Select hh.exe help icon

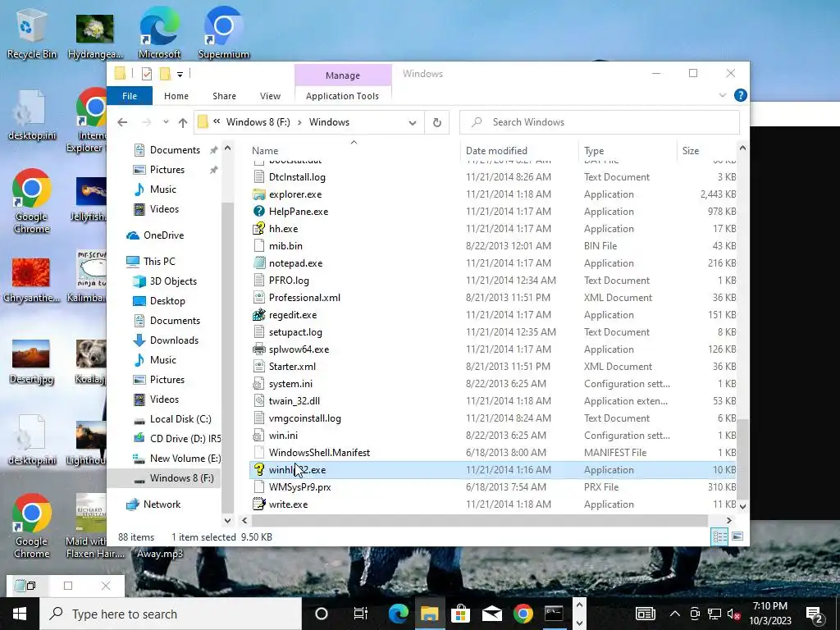(258, 228)
